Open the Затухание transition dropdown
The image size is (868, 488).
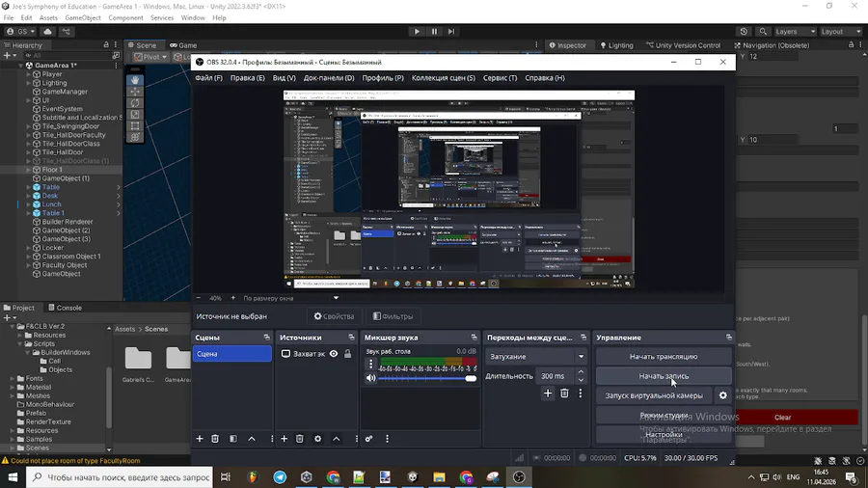tap(536, 357)
